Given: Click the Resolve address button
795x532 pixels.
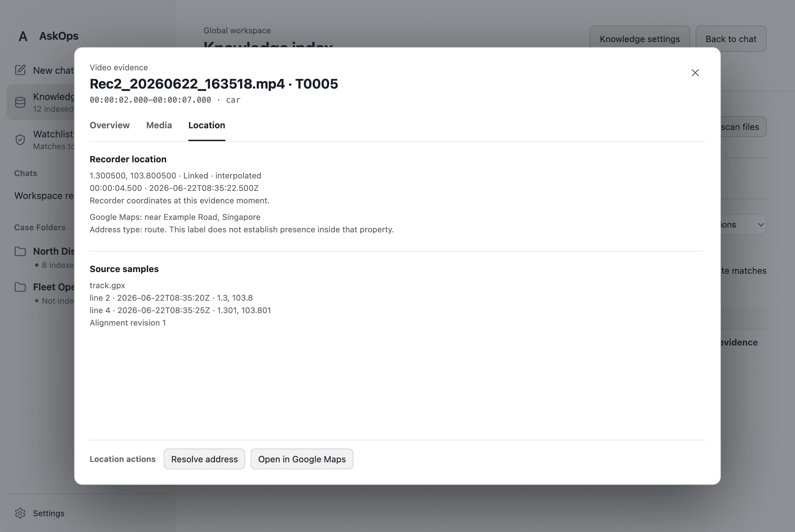Looking at the screenshot, I should click(204, 459).
